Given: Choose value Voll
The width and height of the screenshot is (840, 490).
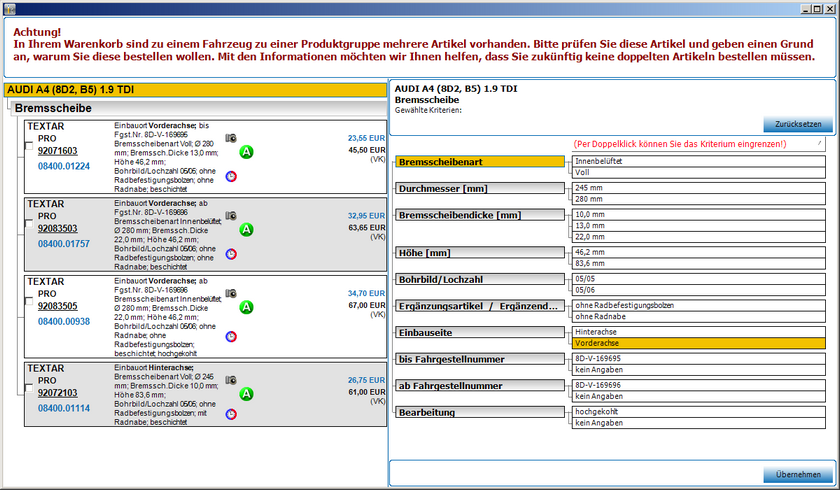Looking at the screenshot, I should tap(699, 172).
